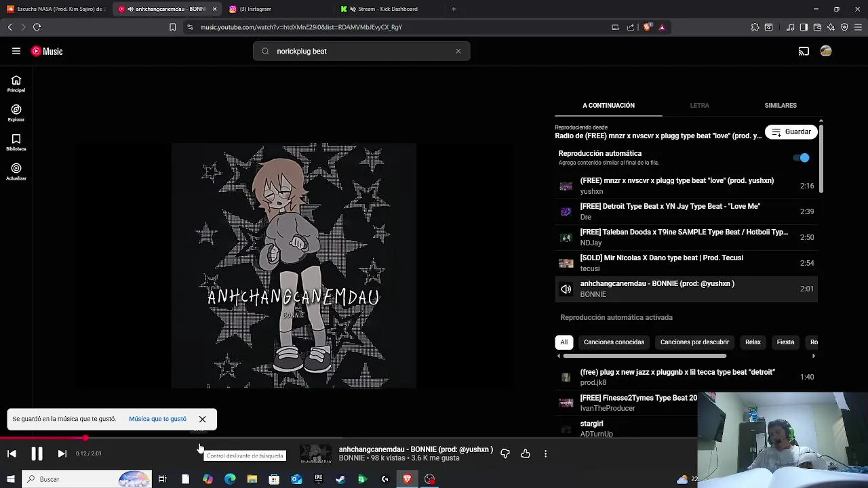
Task: Clear the search box text
Action: (458, 51)
